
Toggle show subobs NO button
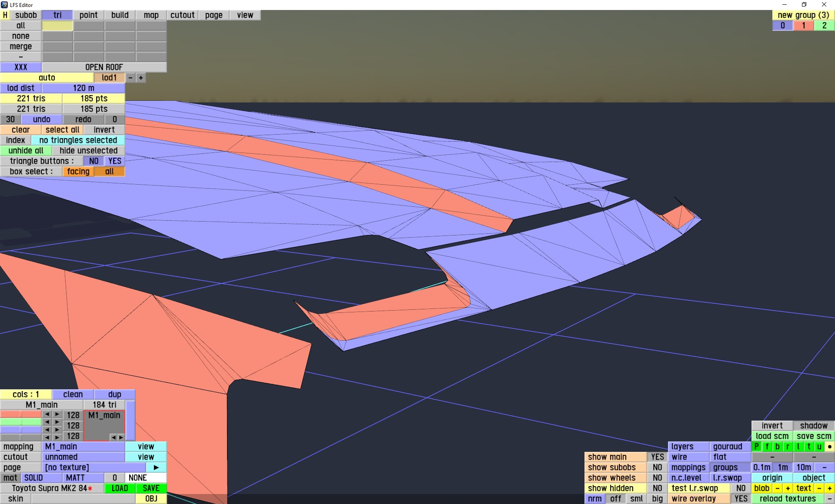657,467
